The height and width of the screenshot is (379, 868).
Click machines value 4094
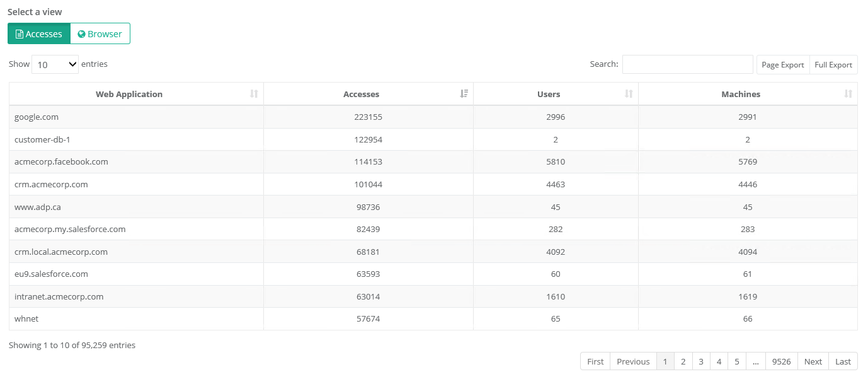(748, 252)
